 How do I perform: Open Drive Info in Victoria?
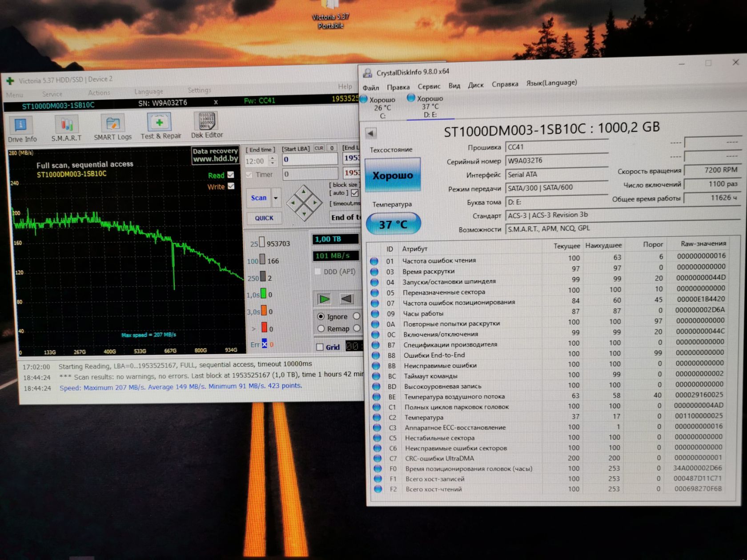point(21,129)
